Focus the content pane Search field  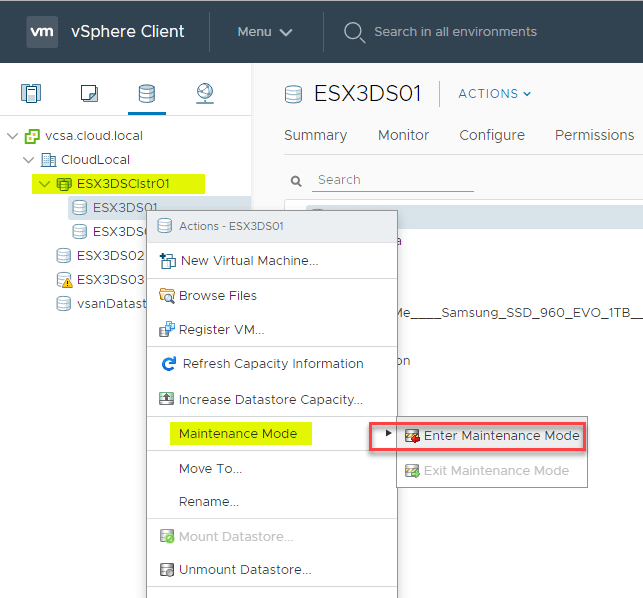point(392,180)
